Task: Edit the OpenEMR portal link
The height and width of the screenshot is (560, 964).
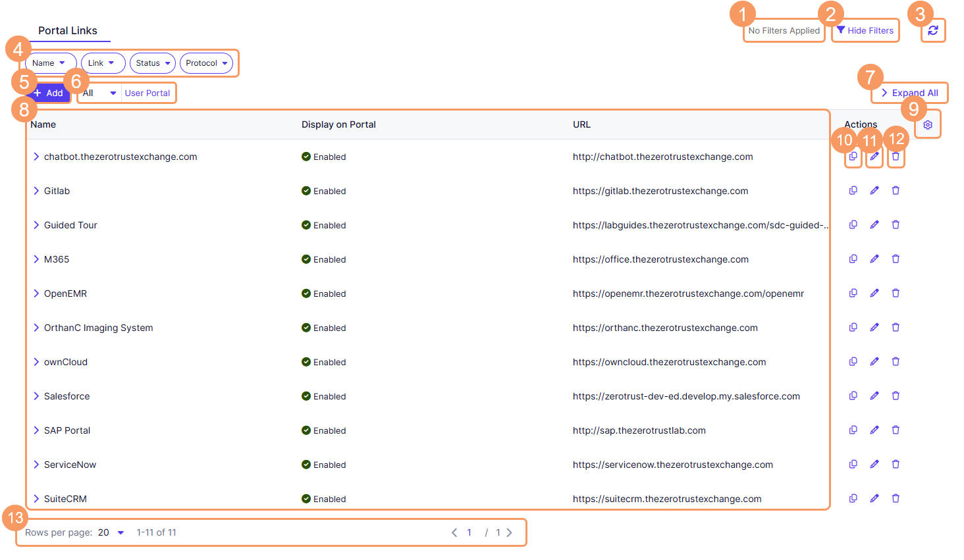Action: click(874, 293)
